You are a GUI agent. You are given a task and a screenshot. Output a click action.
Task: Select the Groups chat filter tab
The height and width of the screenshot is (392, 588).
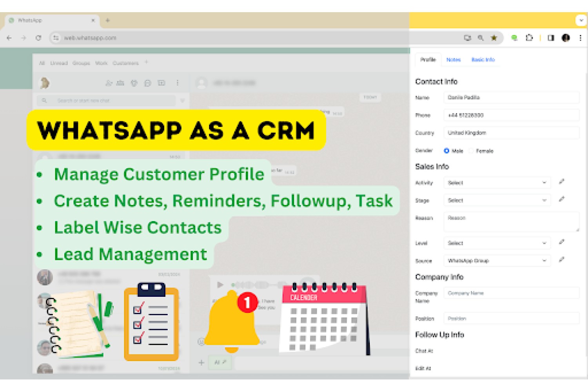[x=81, y=63]
